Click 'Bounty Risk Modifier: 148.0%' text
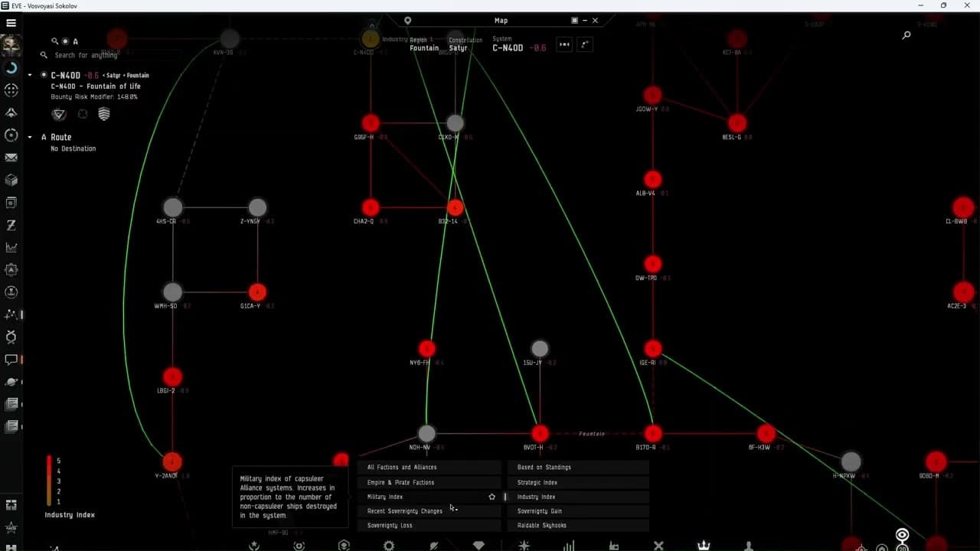 [x=95, y=97]
